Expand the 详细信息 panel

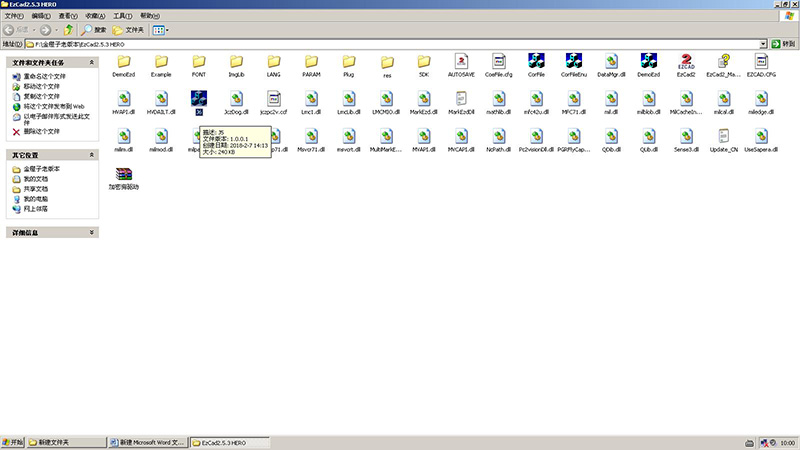pyautogui.click(x=92, y=232)
